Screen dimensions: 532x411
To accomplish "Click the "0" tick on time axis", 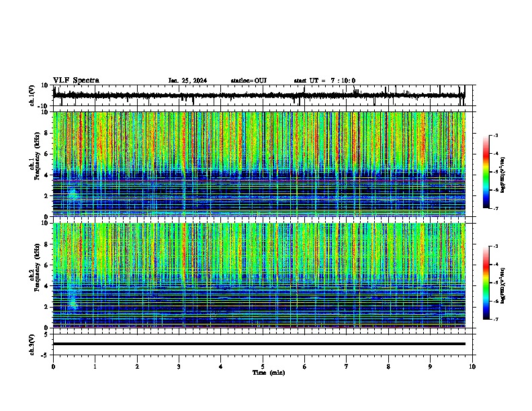I will [53, 367].
